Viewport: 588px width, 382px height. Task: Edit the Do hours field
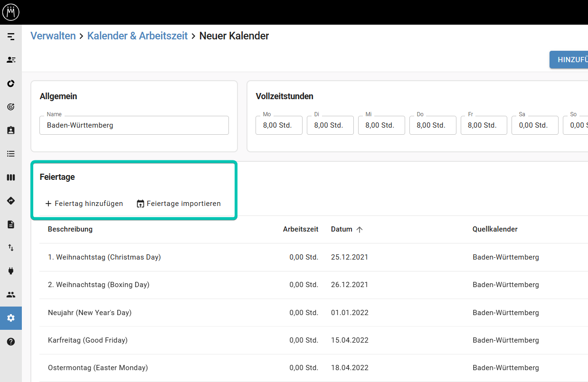click(433, 125)
